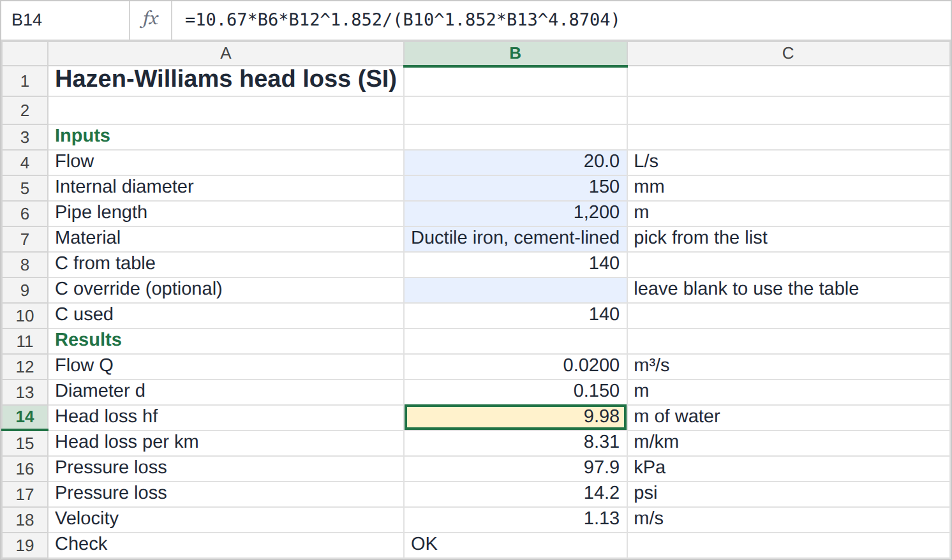Click the 'kPa' unit cell
The height and width of the screenshot is (560, 952).
[789, 468]
